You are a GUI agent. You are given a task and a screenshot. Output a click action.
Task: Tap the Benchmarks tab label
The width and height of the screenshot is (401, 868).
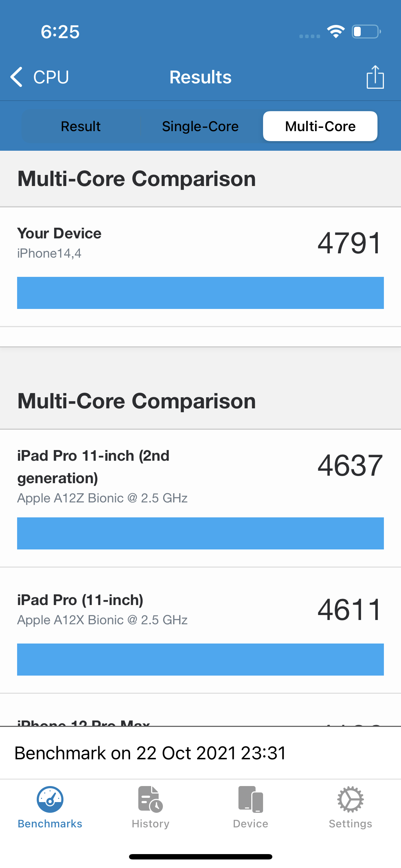click(x=50, y=824)
